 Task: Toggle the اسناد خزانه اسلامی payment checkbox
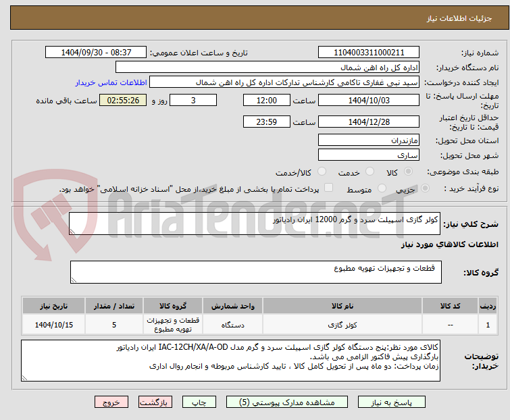(x=329, y=188)
